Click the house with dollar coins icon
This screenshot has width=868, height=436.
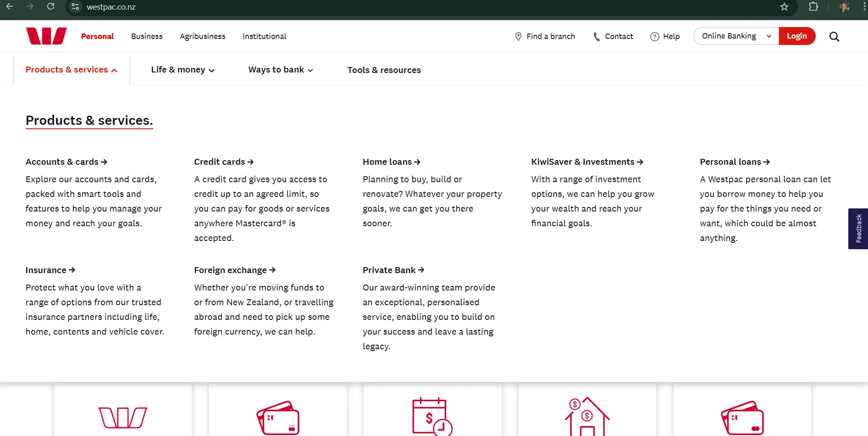(x=587, y=416)
